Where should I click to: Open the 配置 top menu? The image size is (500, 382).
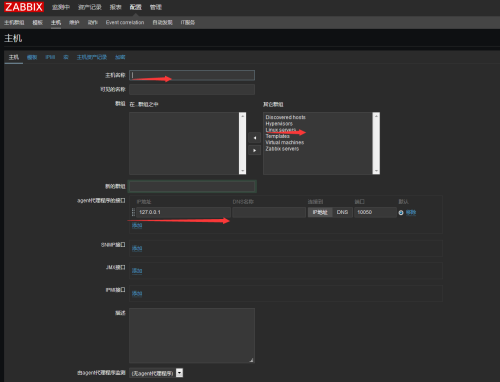[x=136, y=7]
